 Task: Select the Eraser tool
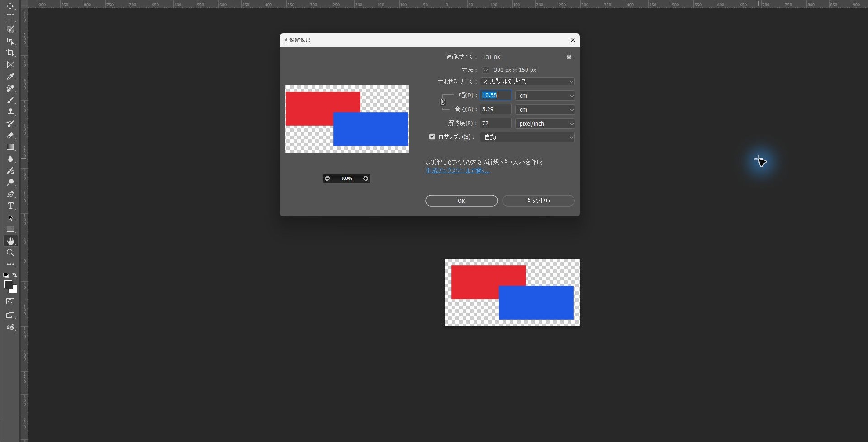point(10,136)
